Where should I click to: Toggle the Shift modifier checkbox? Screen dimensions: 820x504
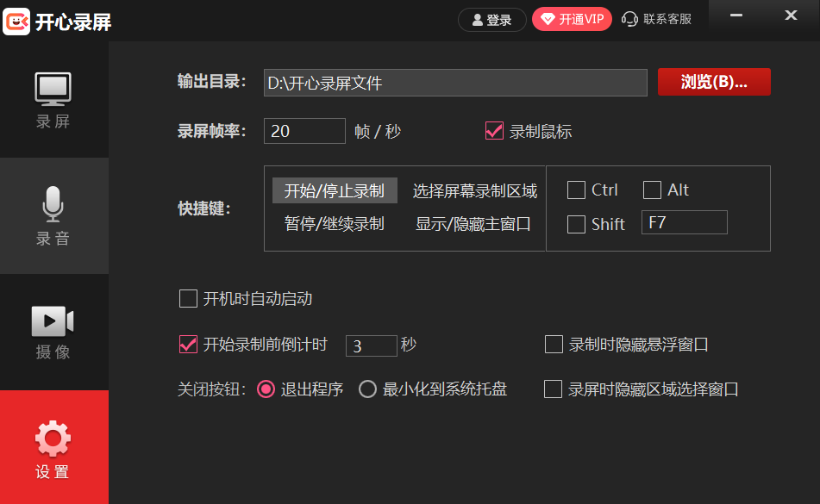click(x=574, y=224)
